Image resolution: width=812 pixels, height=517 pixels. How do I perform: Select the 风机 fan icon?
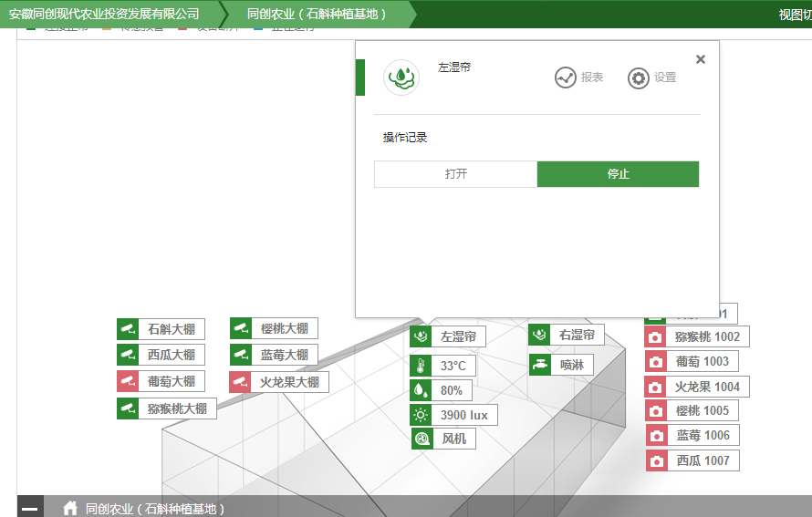(x=422, y=439)
